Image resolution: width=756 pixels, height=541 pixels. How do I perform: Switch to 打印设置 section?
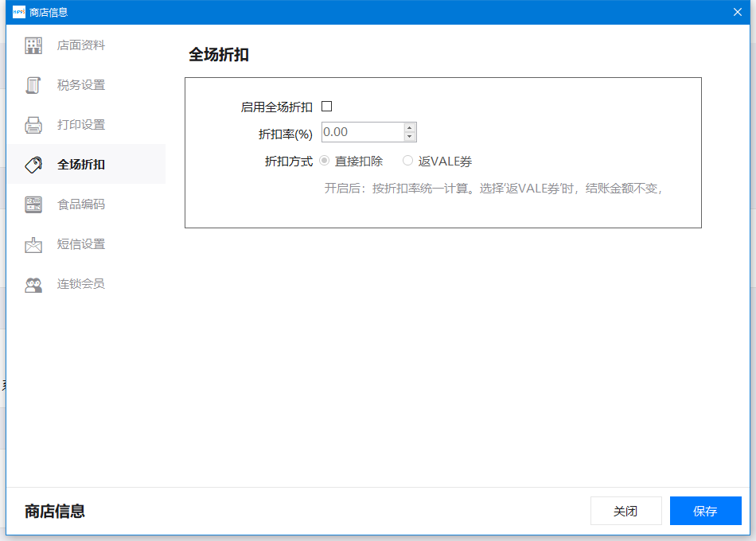pos(81,125)
